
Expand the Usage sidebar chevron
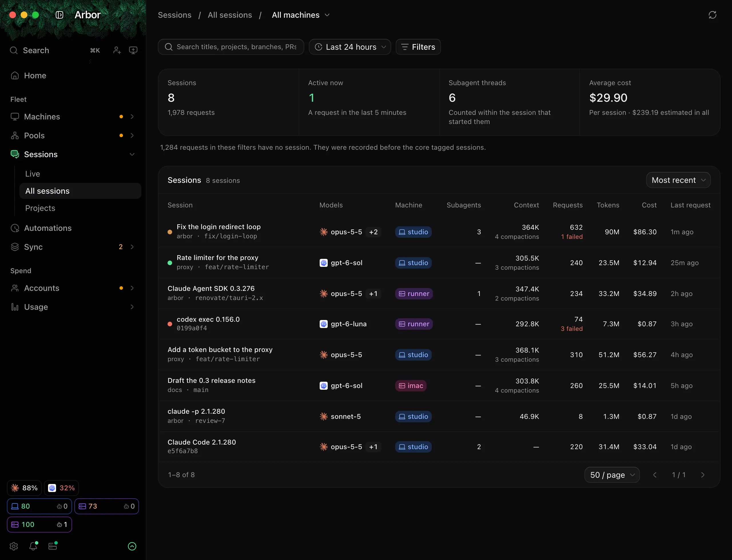(132, 307)
